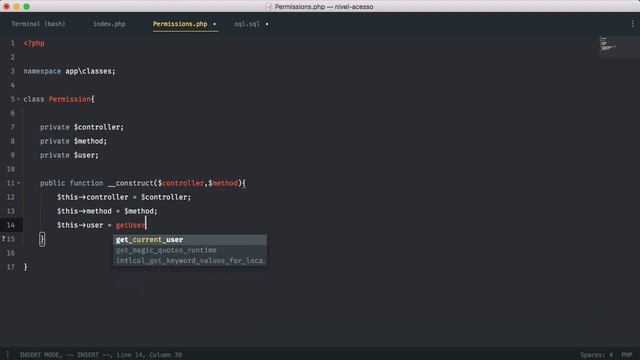Click the namespace app\classes; line

pyautogui.click(x=69, y=71)
